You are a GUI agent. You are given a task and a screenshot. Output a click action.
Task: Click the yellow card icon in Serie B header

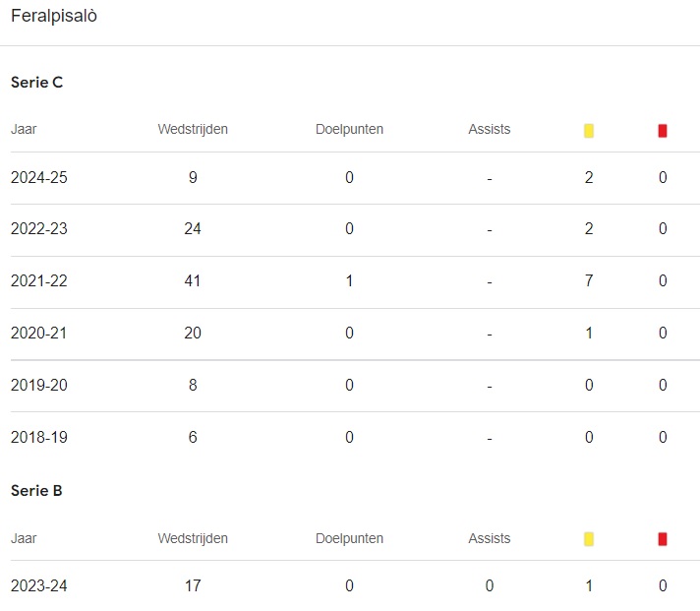[x=589, y=538]
